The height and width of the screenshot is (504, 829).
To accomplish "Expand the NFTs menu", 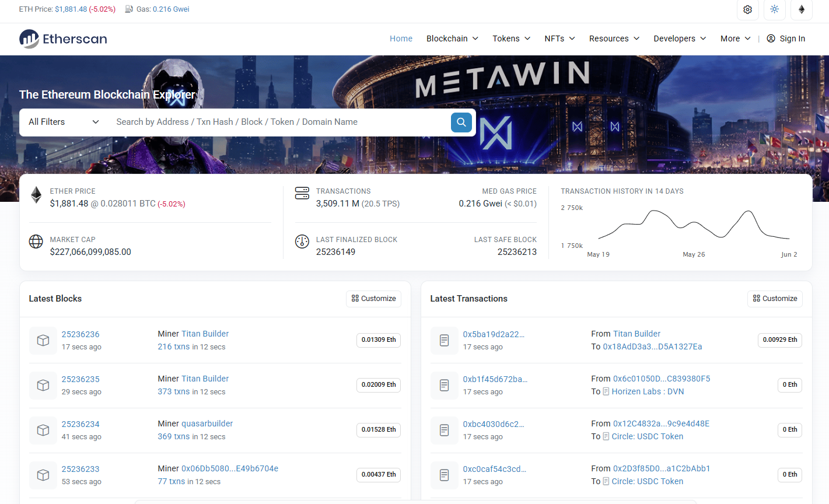I will [560, 38].
